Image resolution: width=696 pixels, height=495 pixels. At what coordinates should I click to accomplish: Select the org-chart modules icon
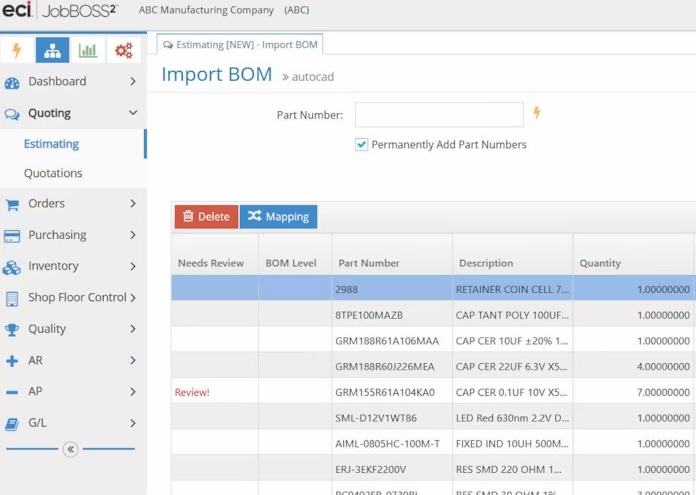point(52,50)
